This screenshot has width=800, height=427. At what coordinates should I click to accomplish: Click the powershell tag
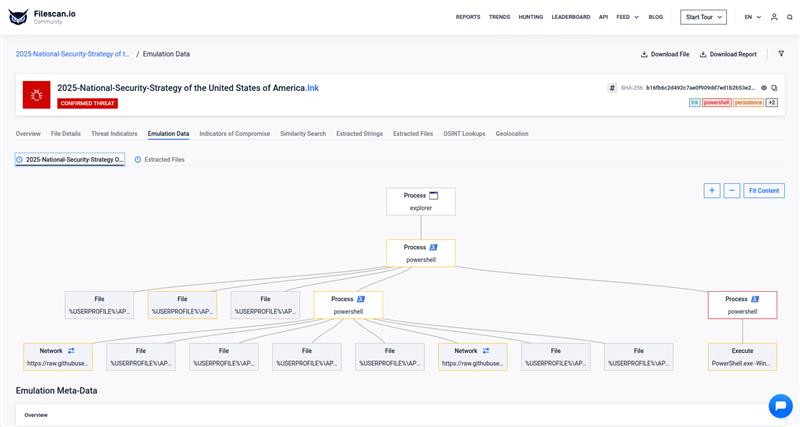pos(717,103)
